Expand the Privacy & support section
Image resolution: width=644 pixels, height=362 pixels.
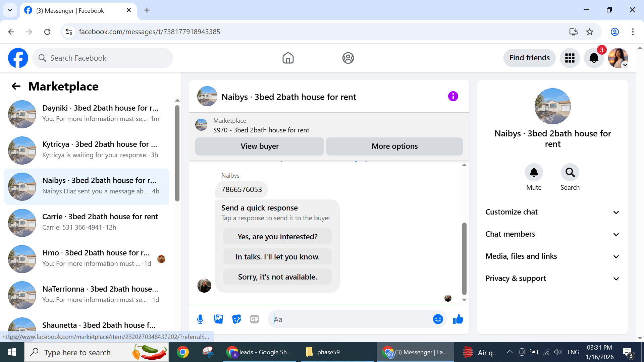click(552, 278)
